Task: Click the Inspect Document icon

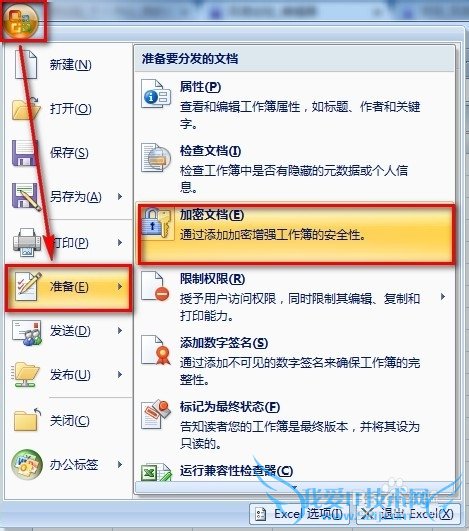Action: coord(156,158)
